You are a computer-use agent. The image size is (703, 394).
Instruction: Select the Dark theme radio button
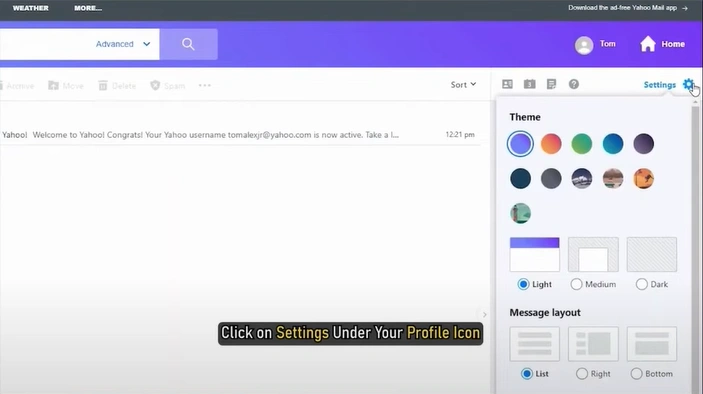click(x=642, y=284)
